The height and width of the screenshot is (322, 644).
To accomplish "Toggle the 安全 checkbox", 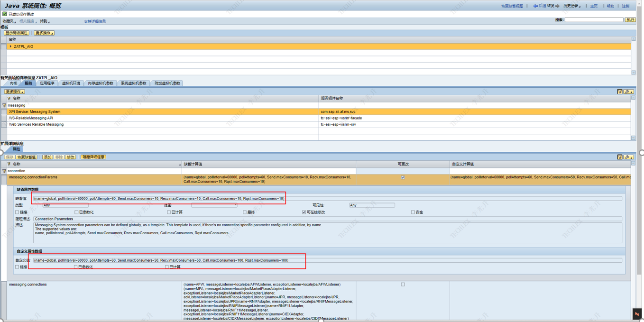I will [413, 212].
